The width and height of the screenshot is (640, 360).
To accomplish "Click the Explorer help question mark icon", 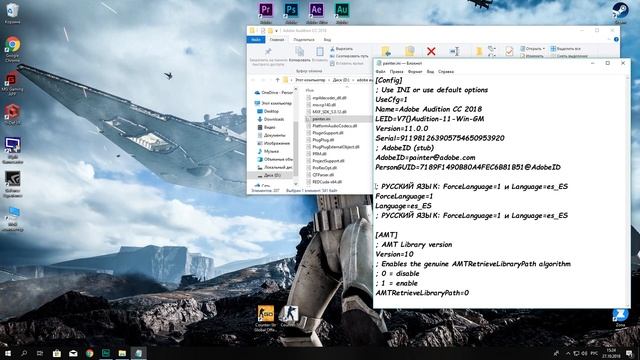I will (x=616, y=40).
